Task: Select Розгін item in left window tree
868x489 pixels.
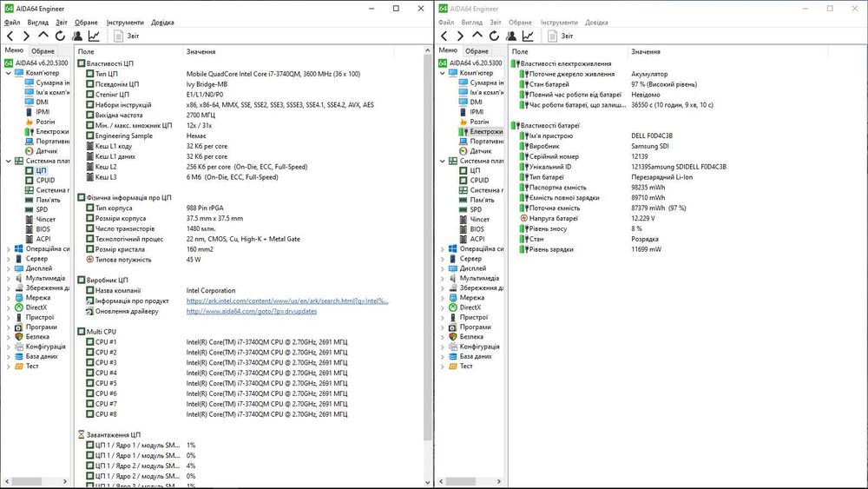Action: coord(40,122)
